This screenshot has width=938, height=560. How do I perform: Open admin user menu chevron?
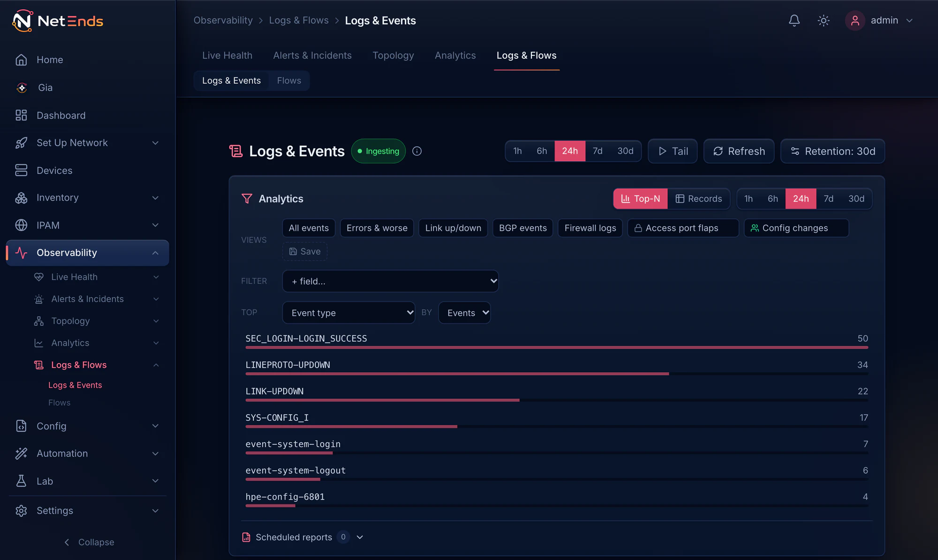point(909,21)
